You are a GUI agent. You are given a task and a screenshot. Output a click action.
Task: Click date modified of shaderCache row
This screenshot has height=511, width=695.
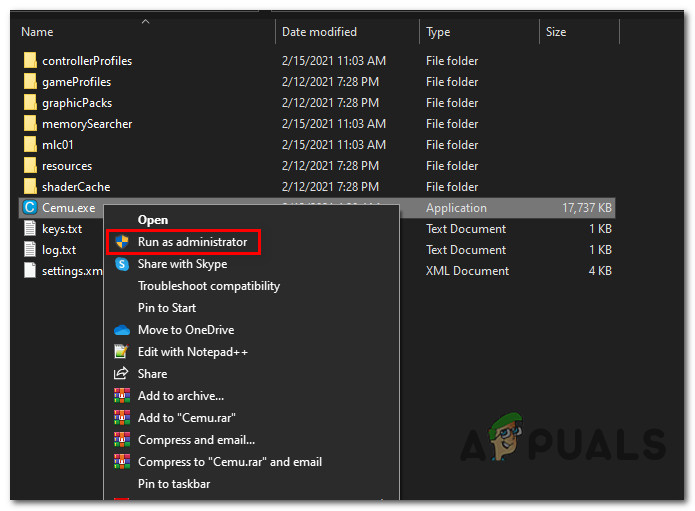point(330,187)
